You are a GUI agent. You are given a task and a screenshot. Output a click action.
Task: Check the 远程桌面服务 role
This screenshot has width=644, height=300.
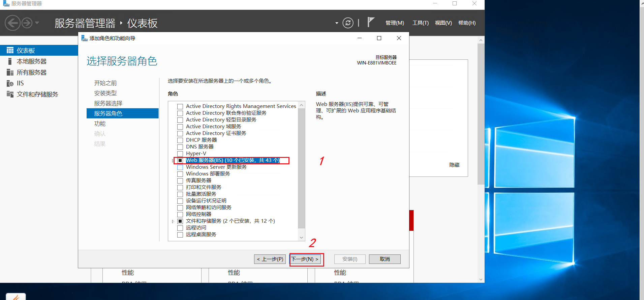point(180,235)
